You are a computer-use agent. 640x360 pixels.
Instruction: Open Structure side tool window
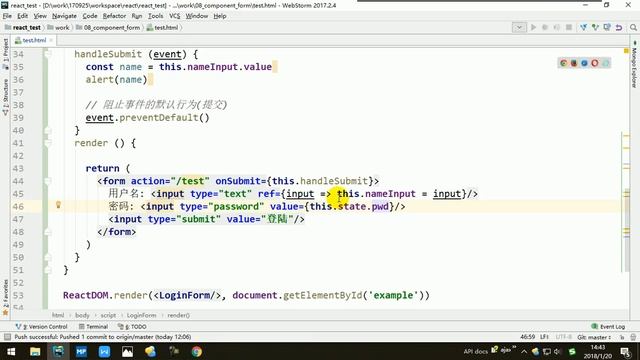5,97
